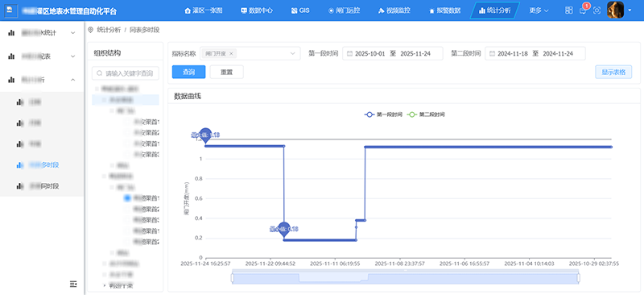
Task: Expand the 更多 dropdown menu
Action: pos(539,10)
